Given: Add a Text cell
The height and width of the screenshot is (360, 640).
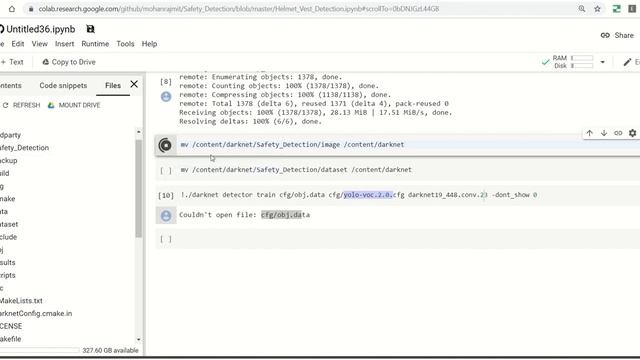Looking at the screenshot, I should point(12,62).
